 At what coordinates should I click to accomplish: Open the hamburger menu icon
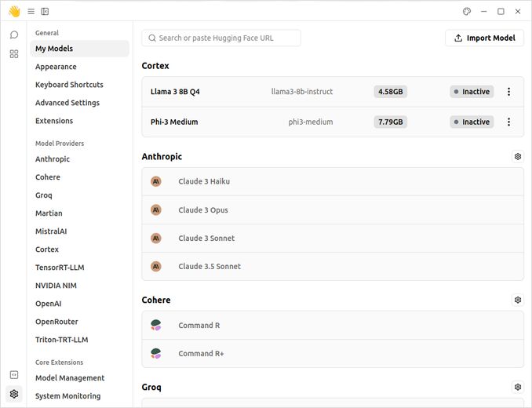click(x=31, y=12)
